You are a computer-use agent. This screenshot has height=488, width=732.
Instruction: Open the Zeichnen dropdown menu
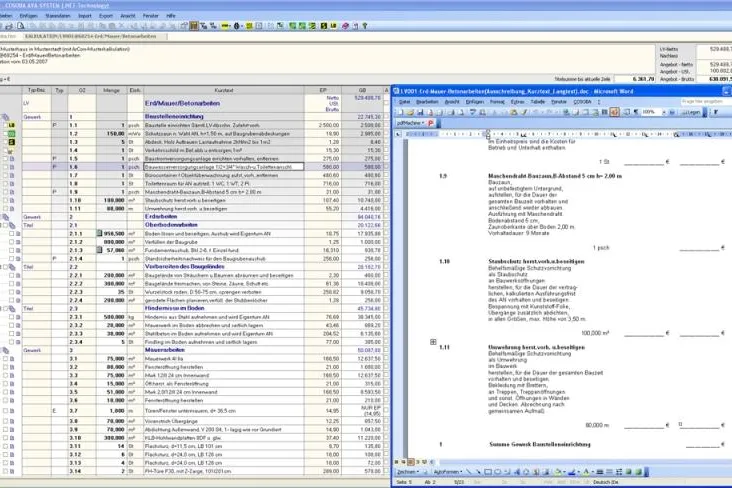click(x=408, y=472)
